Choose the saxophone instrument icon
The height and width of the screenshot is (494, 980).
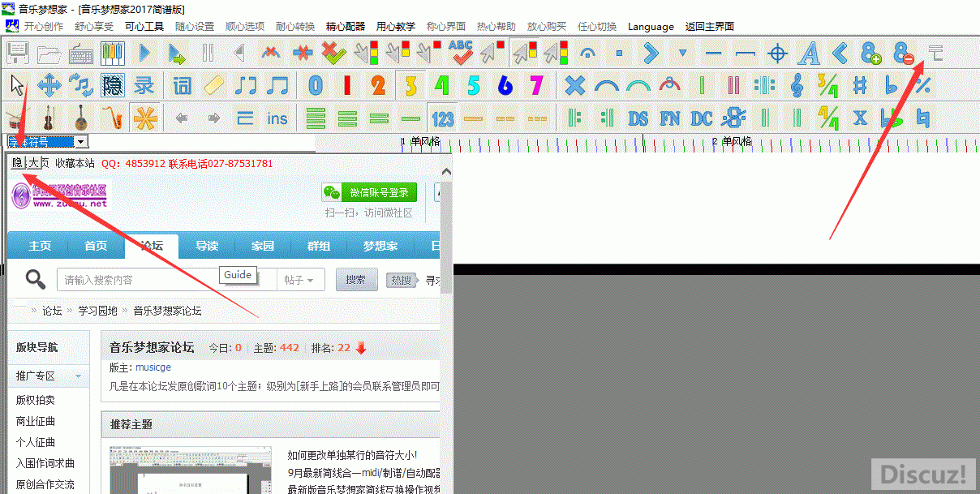click(113, 118)
